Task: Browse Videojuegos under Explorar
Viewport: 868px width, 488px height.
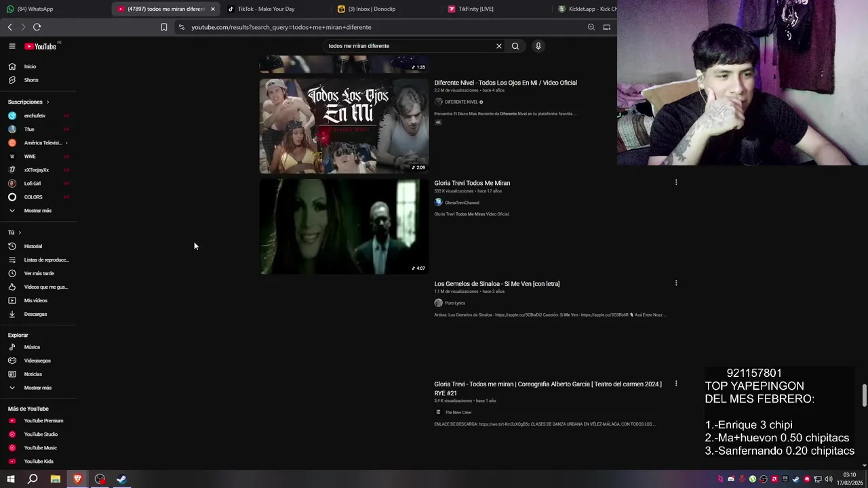Action: (38, 361)
